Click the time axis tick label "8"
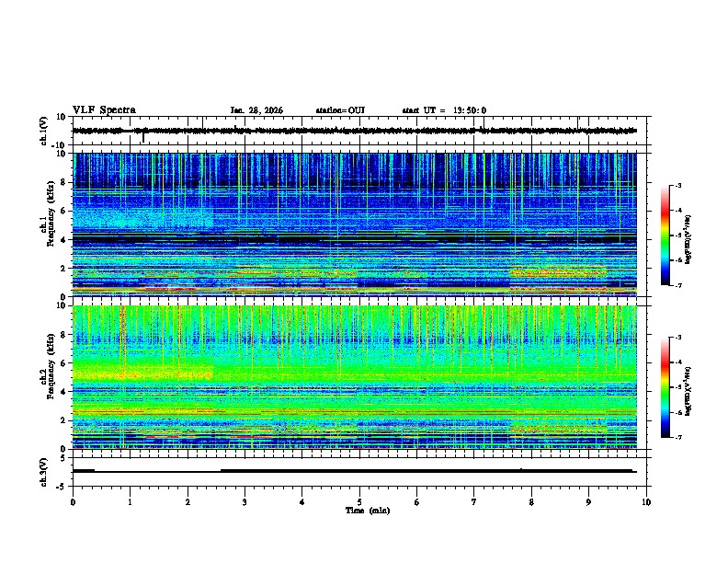 point(531,502)
